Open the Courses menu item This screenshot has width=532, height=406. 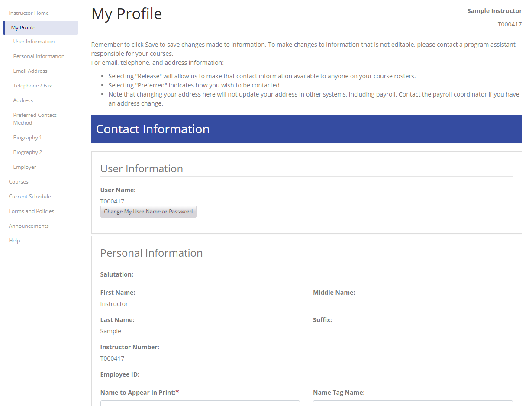click(19, 182)
